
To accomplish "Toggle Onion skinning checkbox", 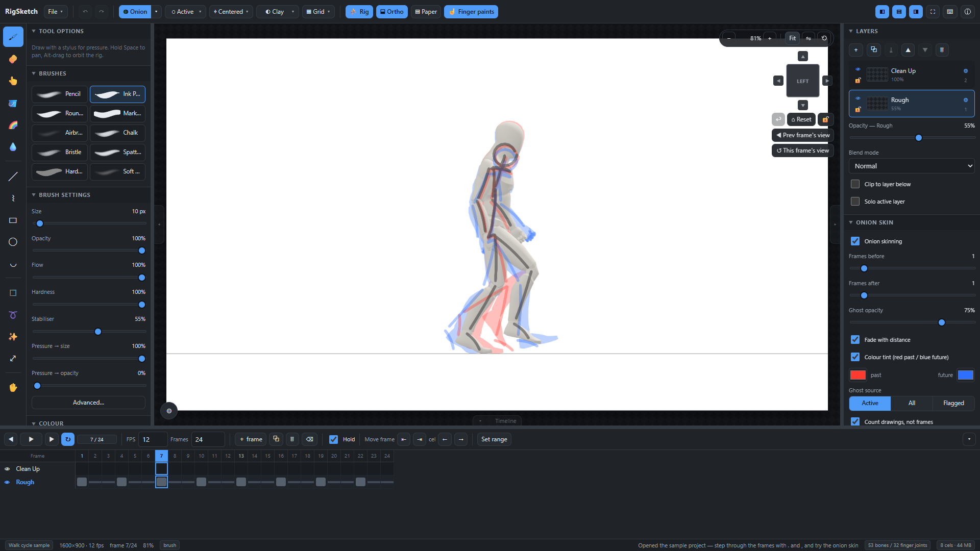I will pyautogui.click(x=855, y=241).
